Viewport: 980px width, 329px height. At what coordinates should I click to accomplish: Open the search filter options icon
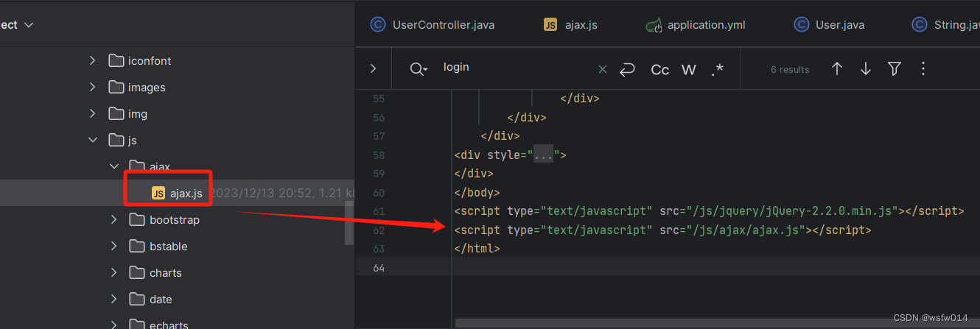(895, 68)
